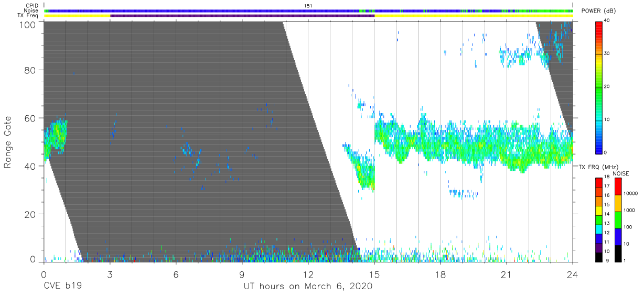Click the x-axis tick label '12' hours
The image size is (644, 297).
308,274
